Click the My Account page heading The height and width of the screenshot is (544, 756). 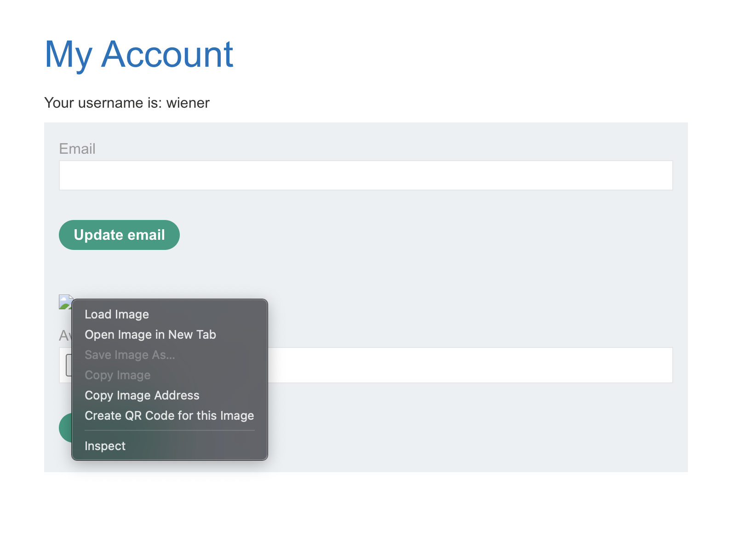pos(139,54)
